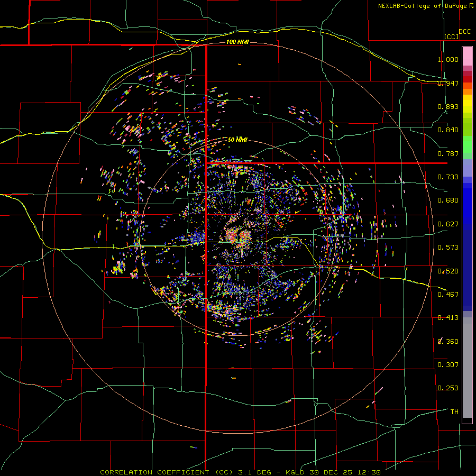Click the Correlation Coefficient caption at bottom
Screen dimensions: 476x476
240,472
